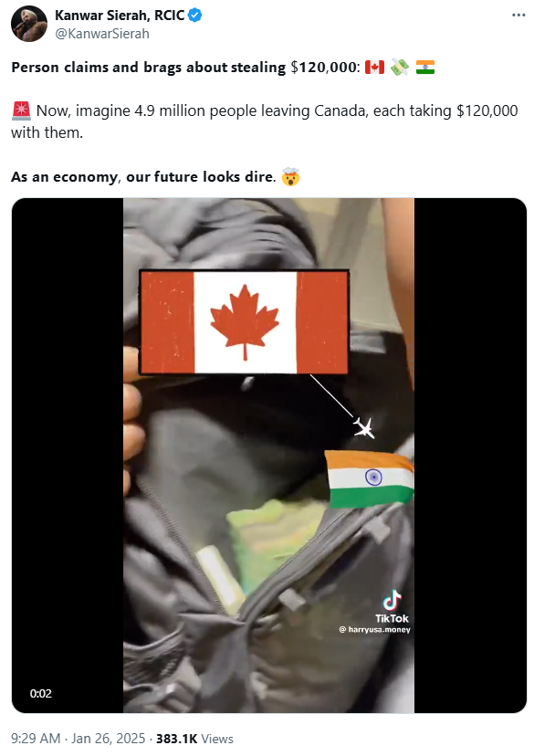Click the India flag emoji in the tweet text
The width and height of the screenshot is (534, 756).
click(425, 67)
